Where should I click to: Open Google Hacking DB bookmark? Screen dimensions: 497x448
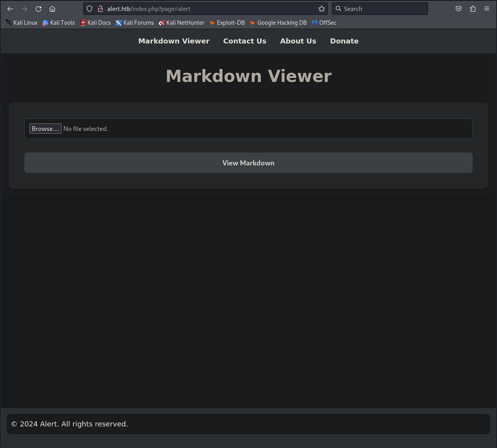click(278, 23)
